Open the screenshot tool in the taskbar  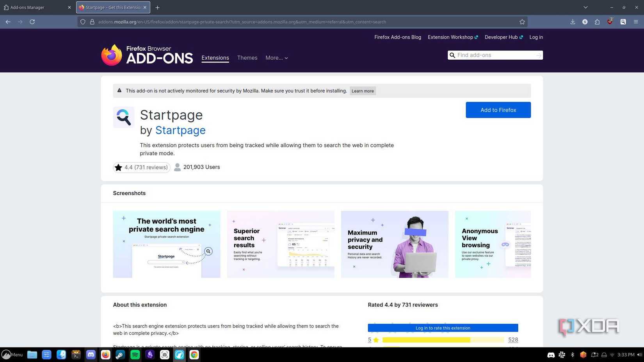tap(165, 355)
